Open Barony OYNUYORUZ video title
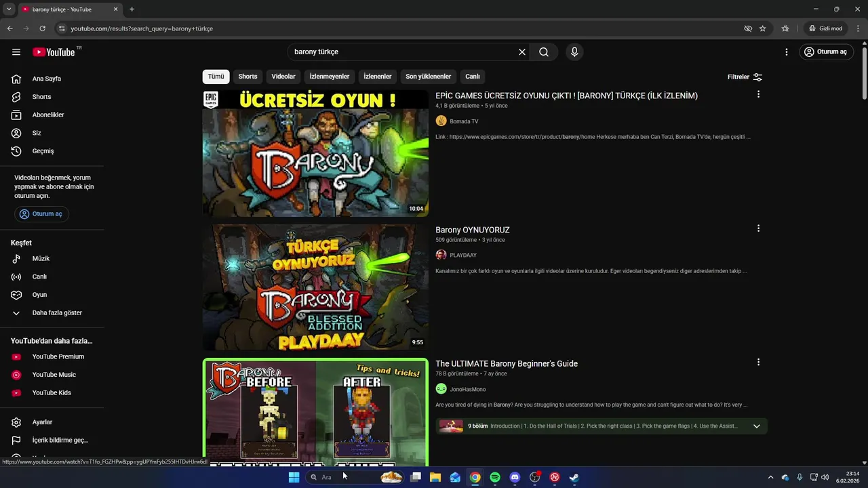This screenshot has width=868, height=488. coord(473,230)
